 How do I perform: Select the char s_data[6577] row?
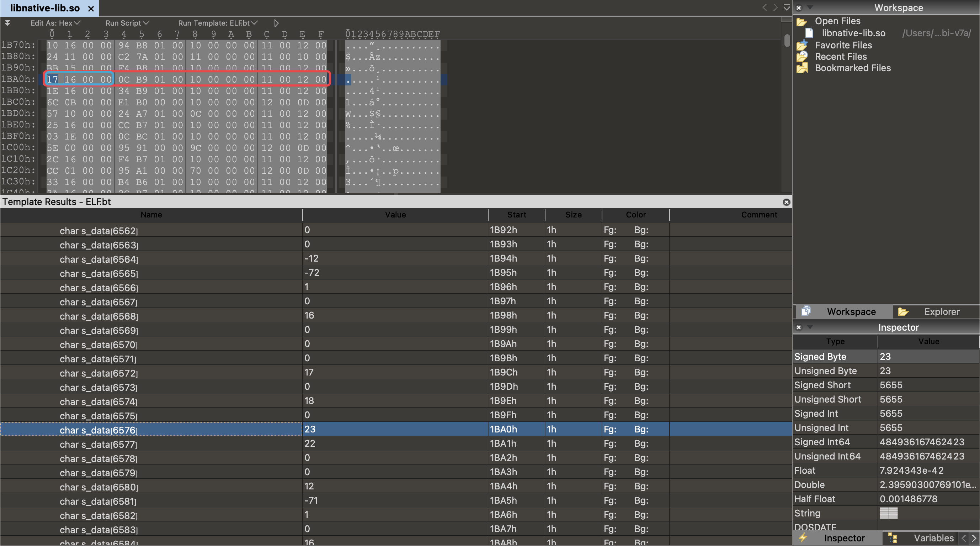tap(98, 444)
